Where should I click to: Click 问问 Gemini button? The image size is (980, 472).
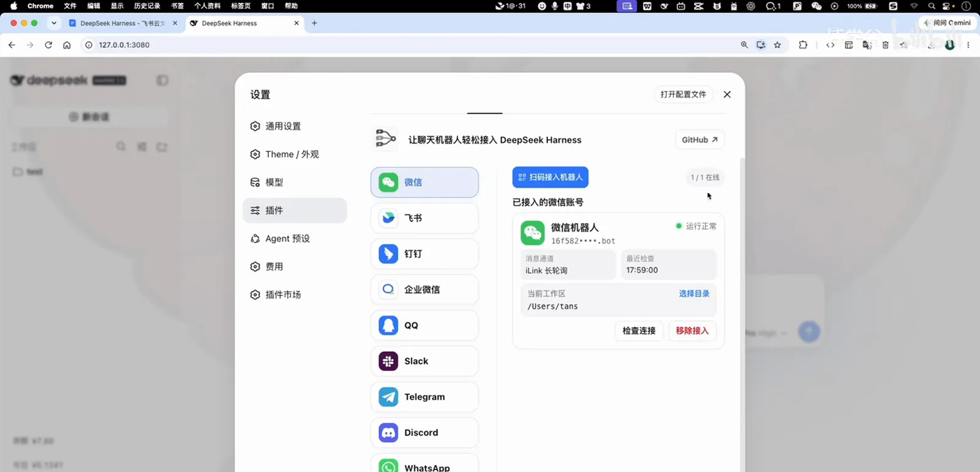point(948,23)
